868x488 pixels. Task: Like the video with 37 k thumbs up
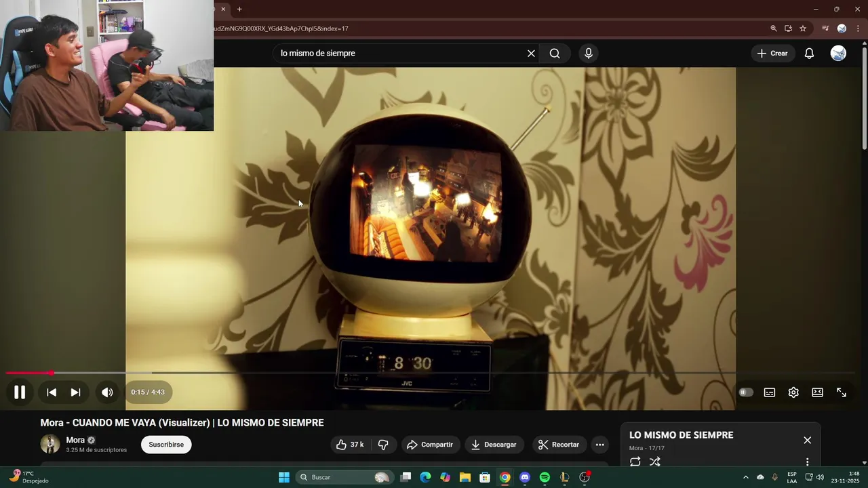pyautogui.click(x=350, y=445)
